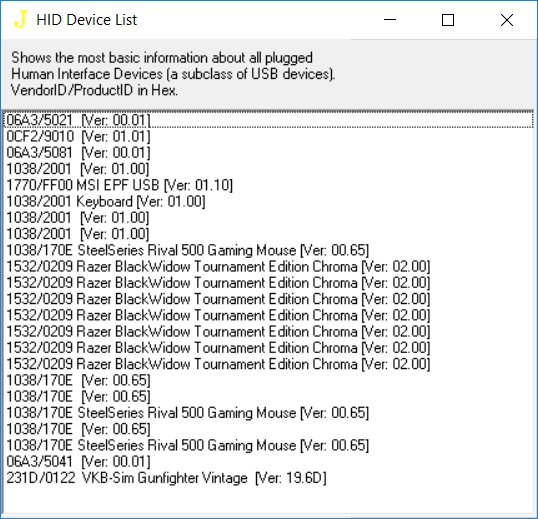The image size is (538, 519).
Task: Click the yellow J application icon
Action: [x=20, y=20]
